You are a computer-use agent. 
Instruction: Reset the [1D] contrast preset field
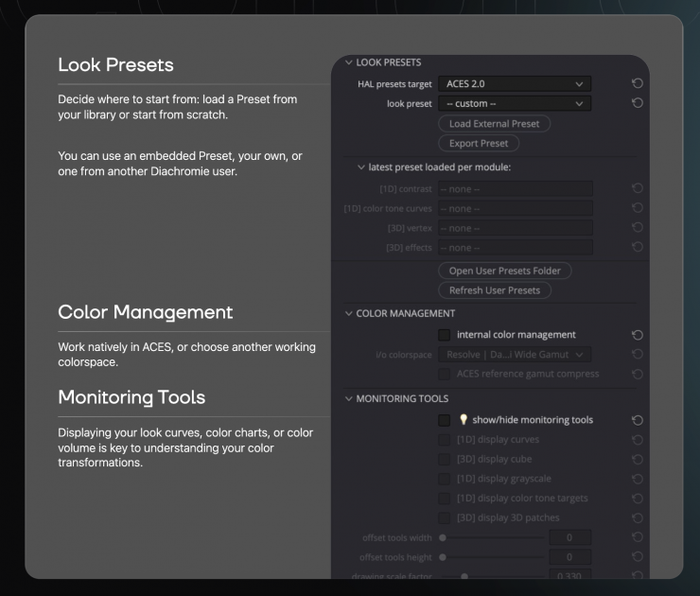click(x=638, y=189)
